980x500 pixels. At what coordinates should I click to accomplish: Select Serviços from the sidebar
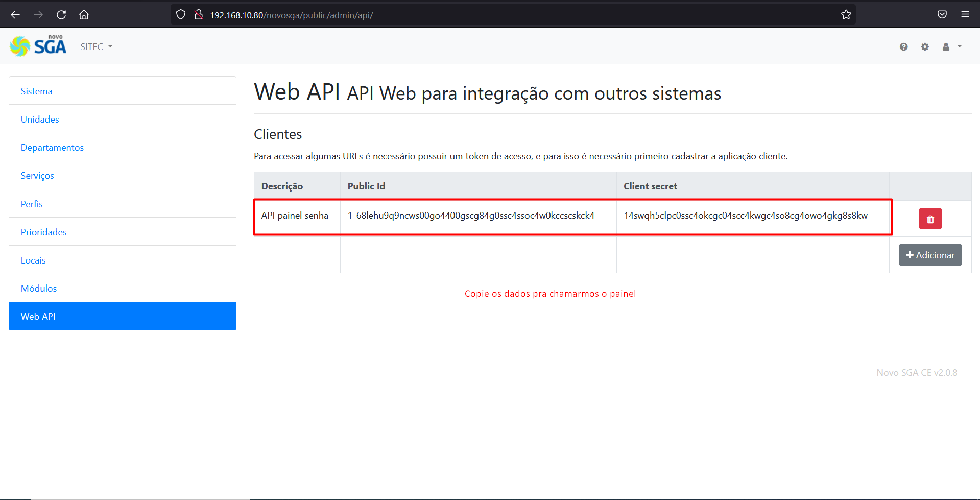pos(37,176)
